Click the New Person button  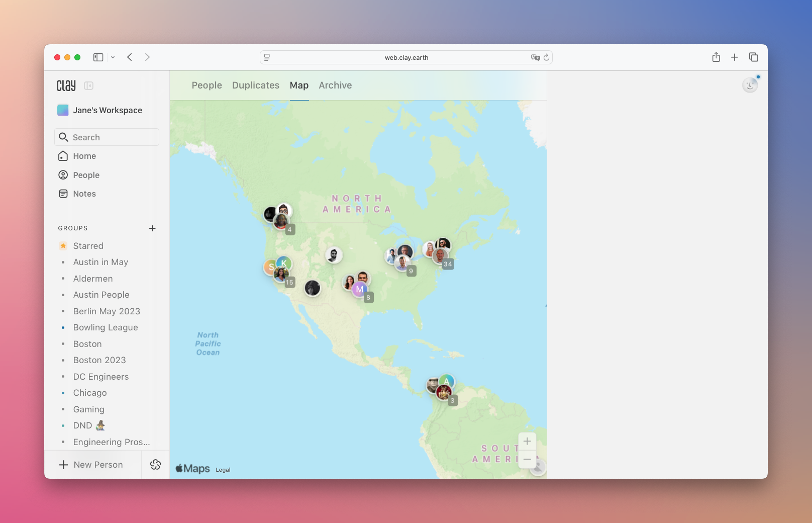(x=91, y=465)
